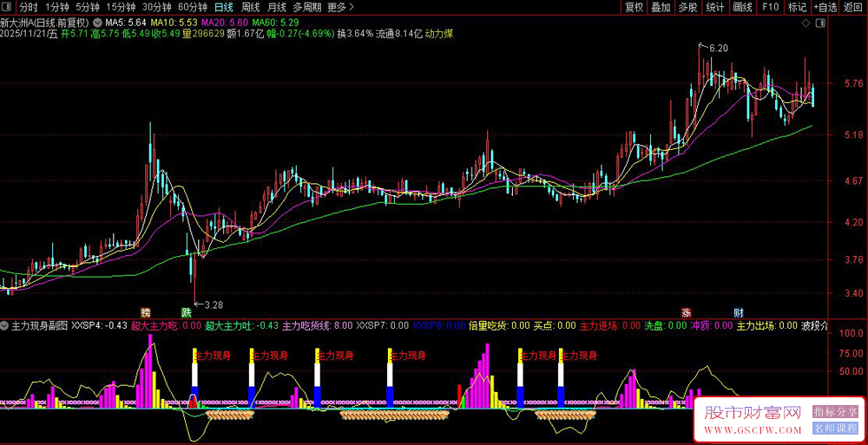Click the panel layout icon at top-left
The width and height of the screenshot is (868, 445).
(8, 8)
